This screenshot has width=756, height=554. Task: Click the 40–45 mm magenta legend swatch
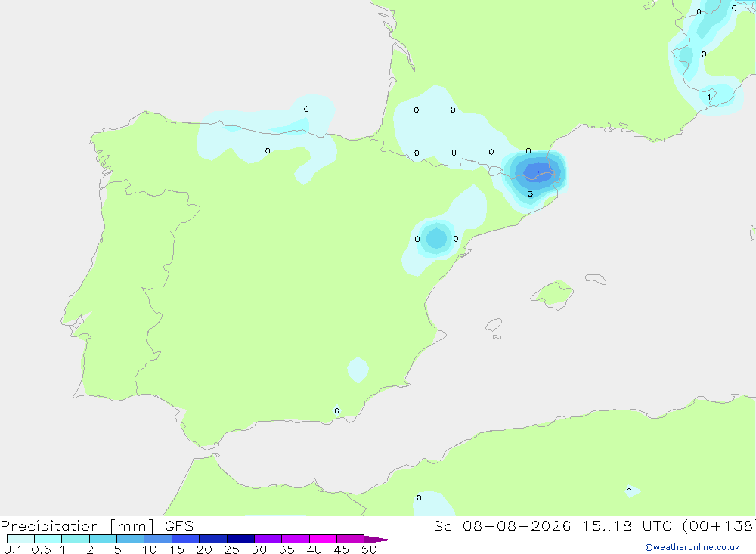point(323,539)
